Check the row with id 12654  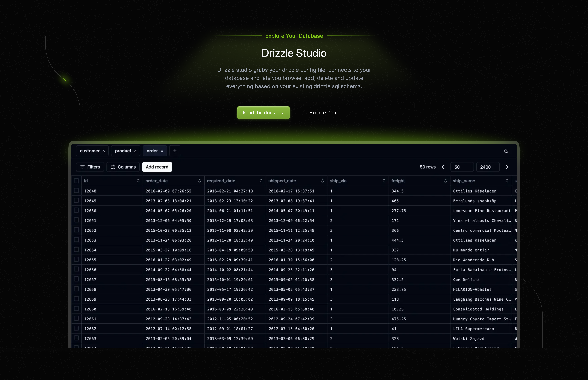[76, 249]
